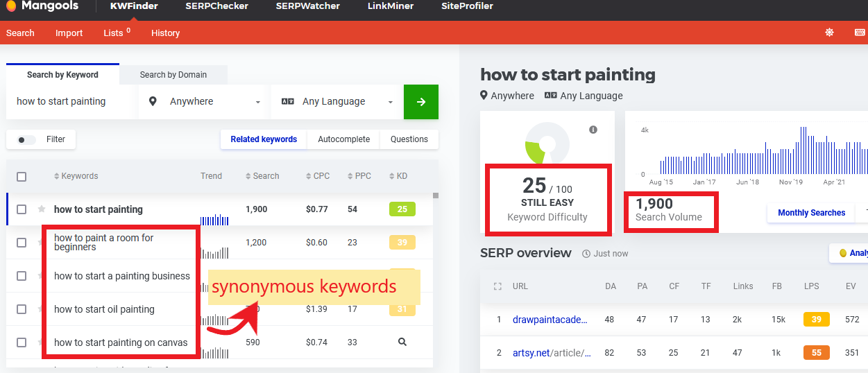Go to the Search menu item
The width and height of the screenshot is (868, 373).
(x=20, y=33)
